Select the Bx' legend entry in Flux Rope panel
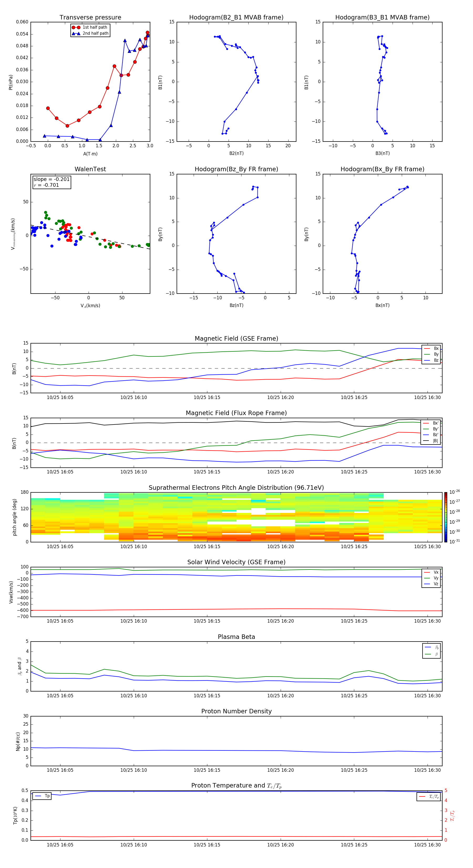The image size is (473, 868). 431,423
